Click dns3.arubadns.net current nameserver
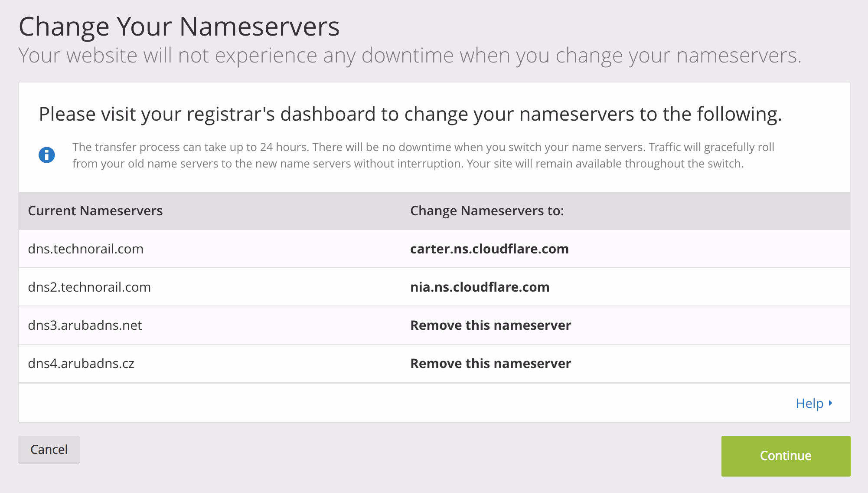This screenshot has width=868, height=493. coord(85,325)
